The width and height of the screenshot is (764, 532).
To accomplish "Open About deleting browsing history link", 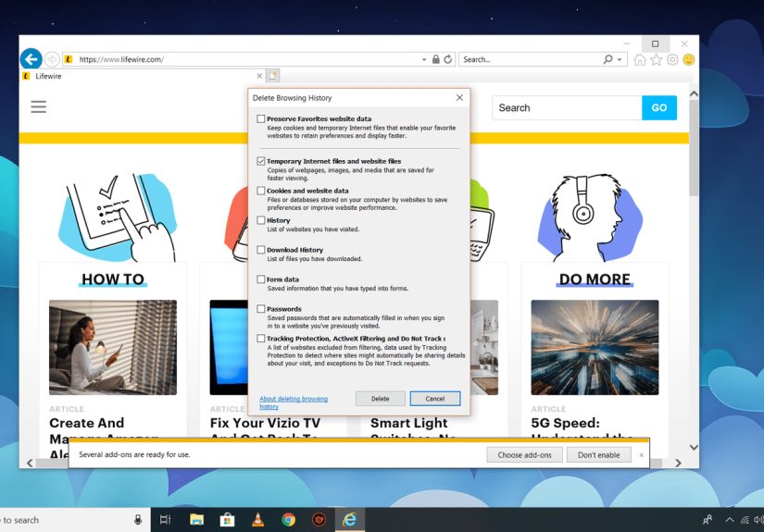I will 294,402.
